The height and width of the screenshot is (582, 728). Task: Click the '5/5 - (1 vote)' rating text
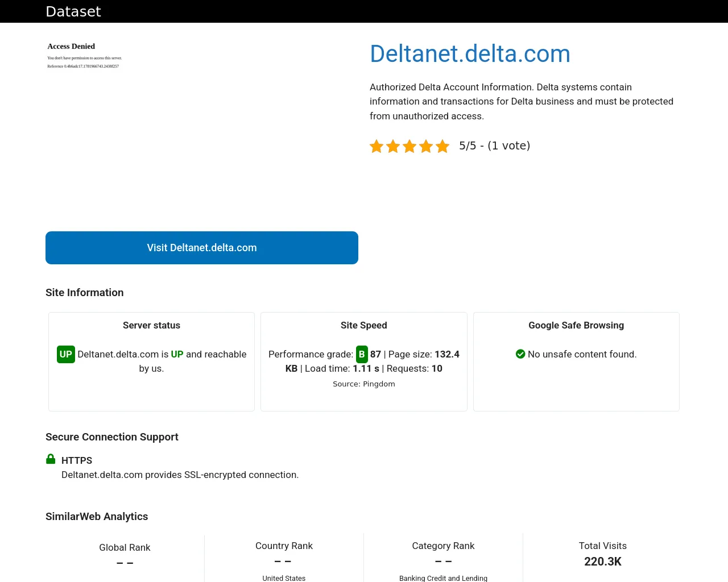pos(495,146)
